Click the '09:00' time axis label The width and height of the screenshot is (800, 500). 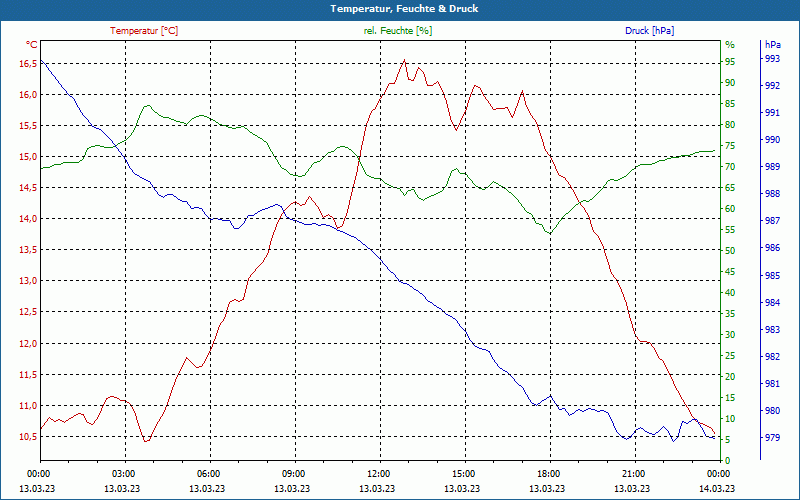[292, 474]
